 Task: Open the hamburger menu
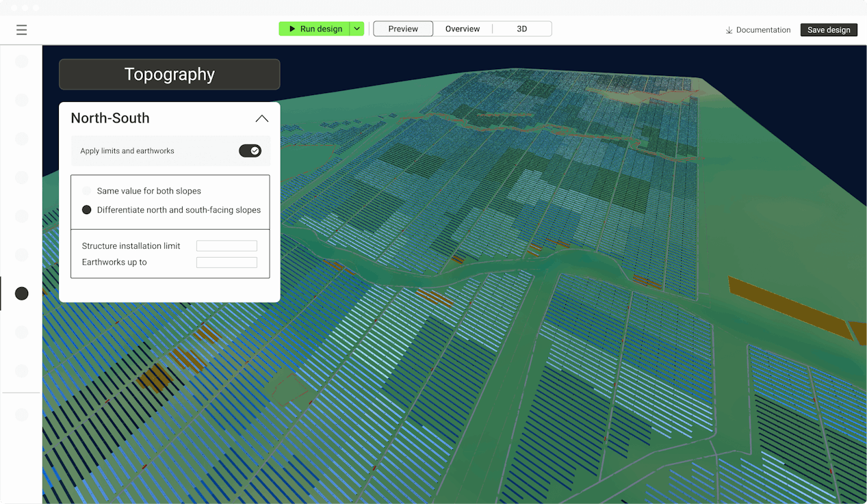pyautogui.click(x=21, y=29)
